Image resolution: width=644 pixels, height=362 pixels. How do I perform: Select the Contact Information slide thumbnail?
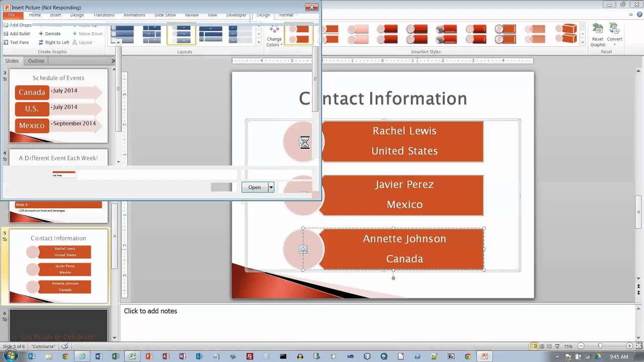[x=58, y=266]
